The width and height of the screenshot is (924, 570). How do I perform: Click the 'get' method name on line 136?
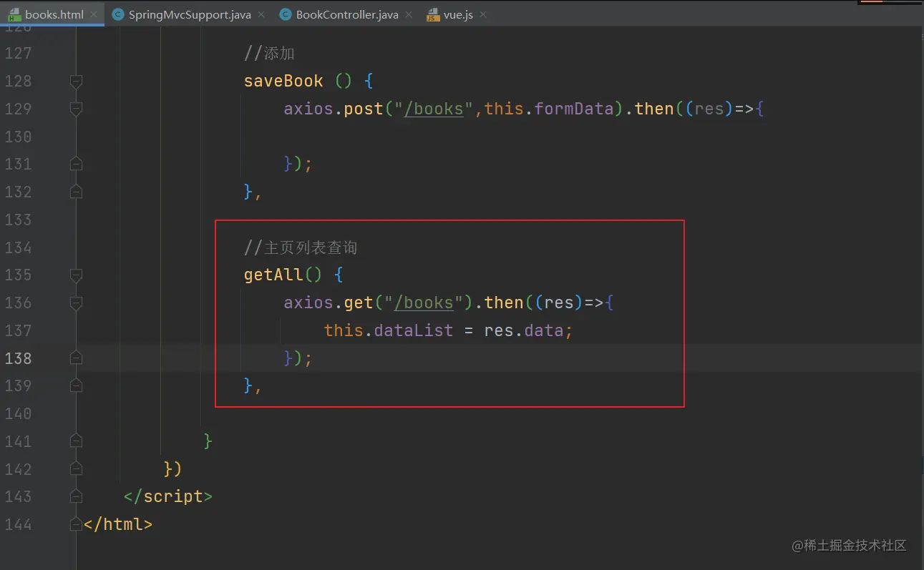pos(359,303)
